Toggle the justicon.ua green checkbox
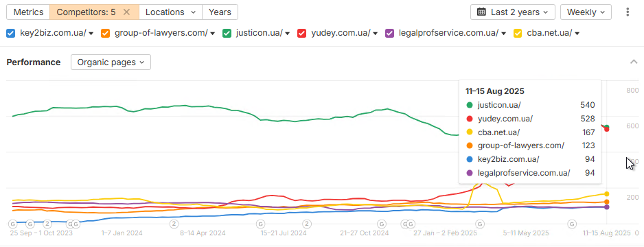 click(227, 33)
